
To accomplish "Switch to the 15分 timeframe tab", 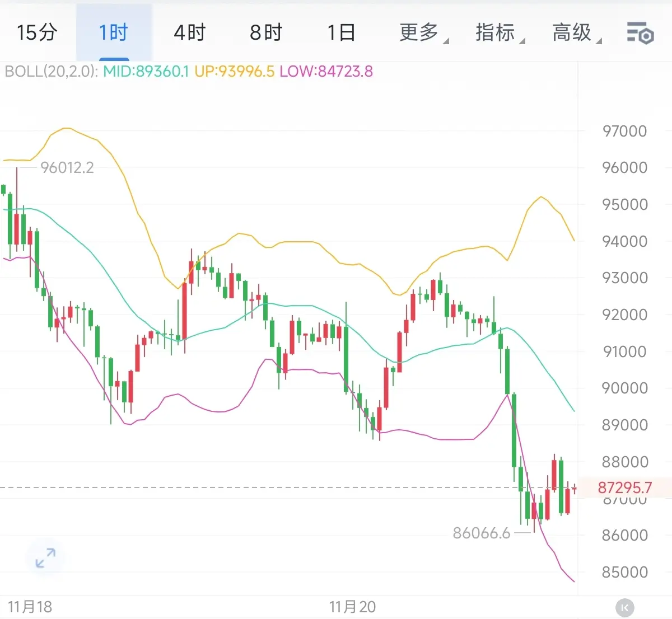I will [37, 32].
